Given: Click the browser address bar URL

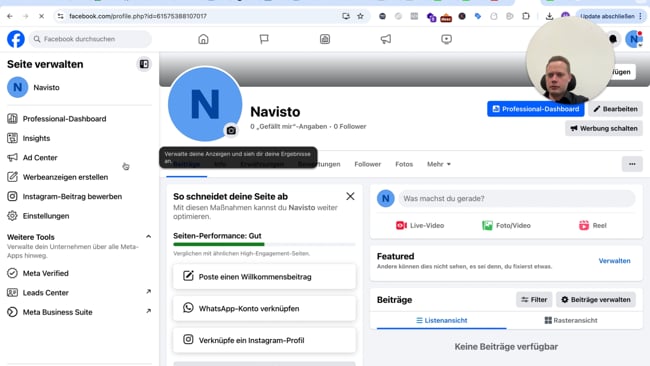Looking at the screenshot, I should point(138,16).
